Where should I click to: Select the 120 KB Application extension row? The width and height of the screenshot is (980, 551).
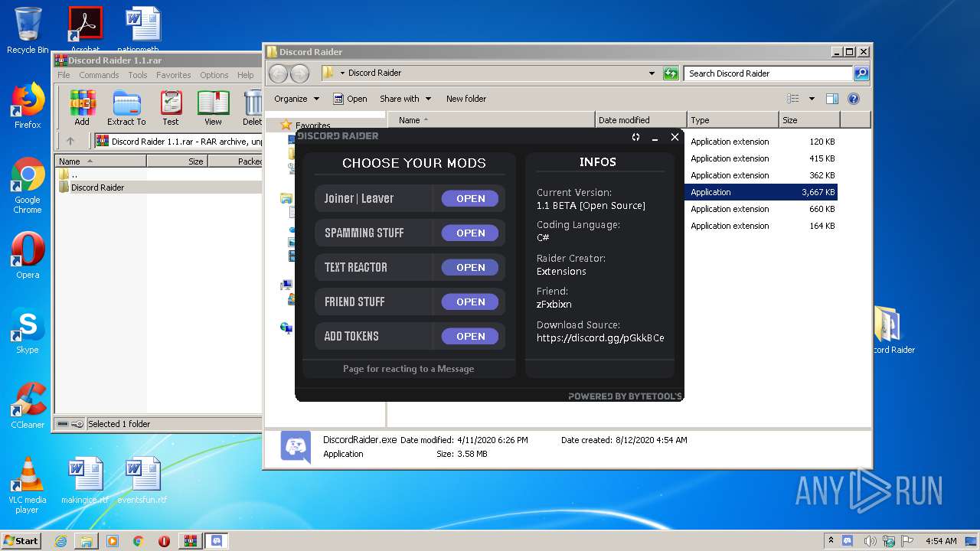[x=761, y=142]
